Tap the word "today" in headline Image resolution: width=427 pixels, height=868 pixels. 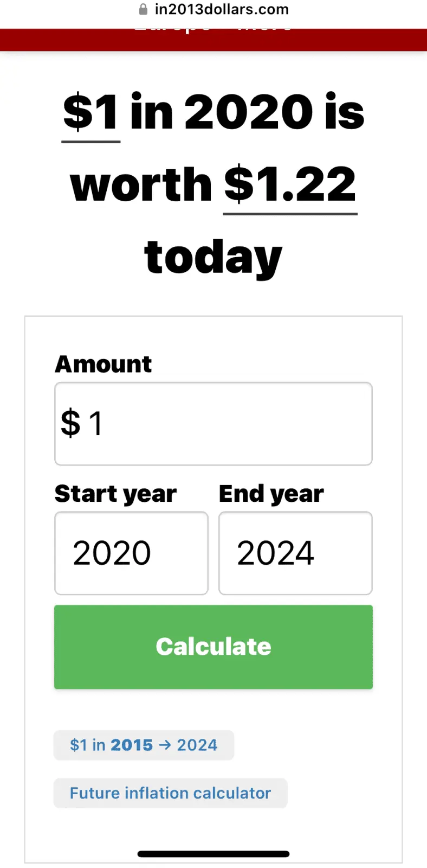click(214, 257)
